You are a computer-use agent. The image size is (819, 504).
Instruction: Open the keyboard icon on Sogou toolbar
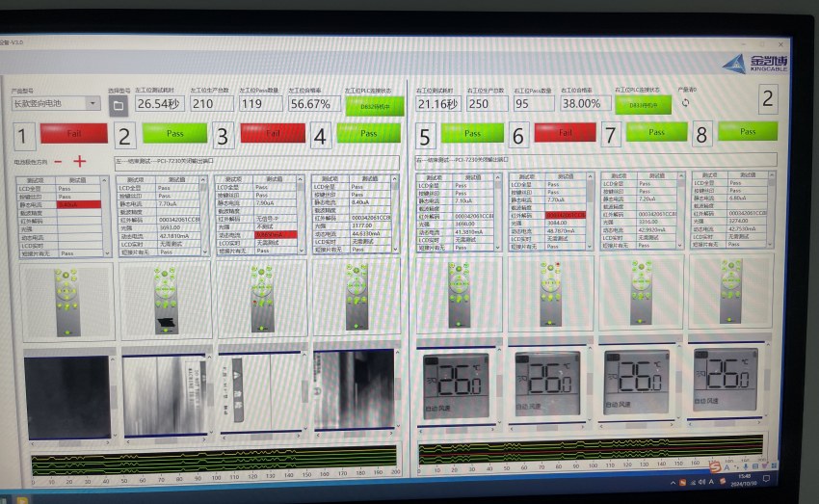point(755,466)
